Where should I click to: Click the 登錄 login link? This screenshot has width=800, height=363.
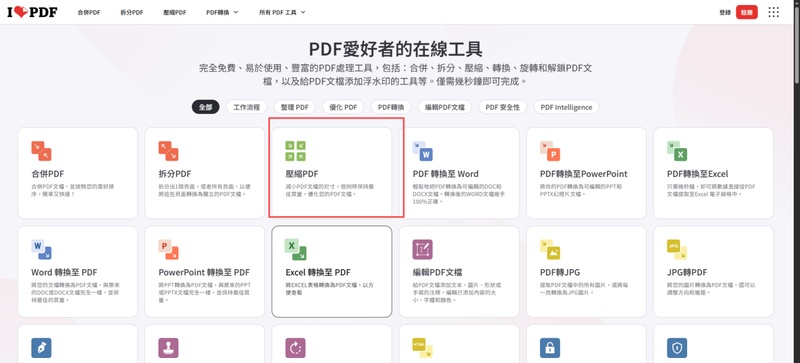725,12
